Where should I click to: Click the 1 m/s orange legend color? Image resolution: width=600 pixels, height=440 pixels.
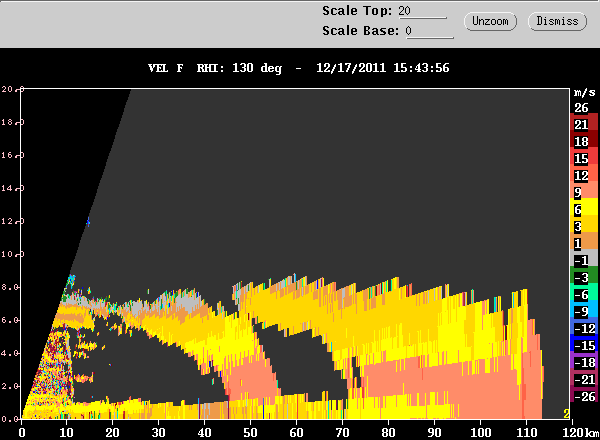coord(585,243)
